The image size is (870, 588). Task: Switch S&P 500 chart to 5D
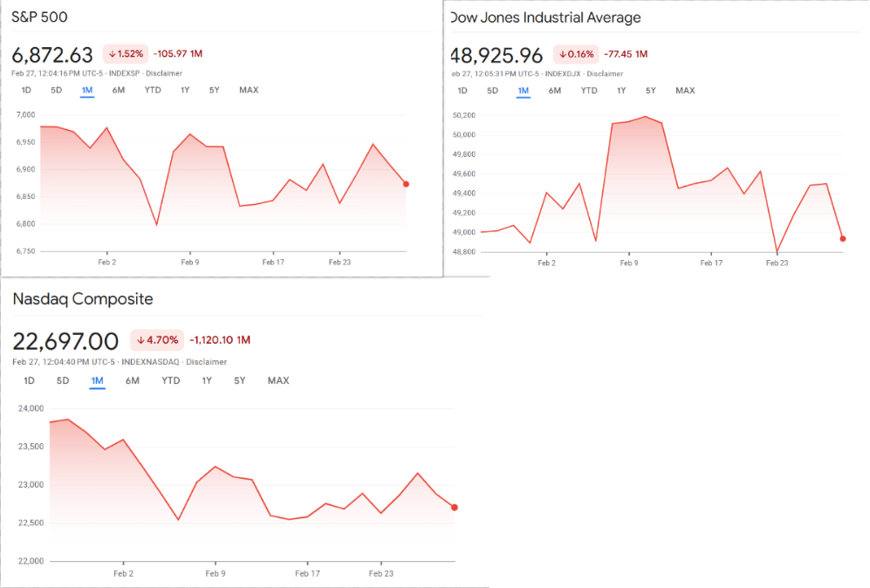pyautogui.click(x=56, y=91)
